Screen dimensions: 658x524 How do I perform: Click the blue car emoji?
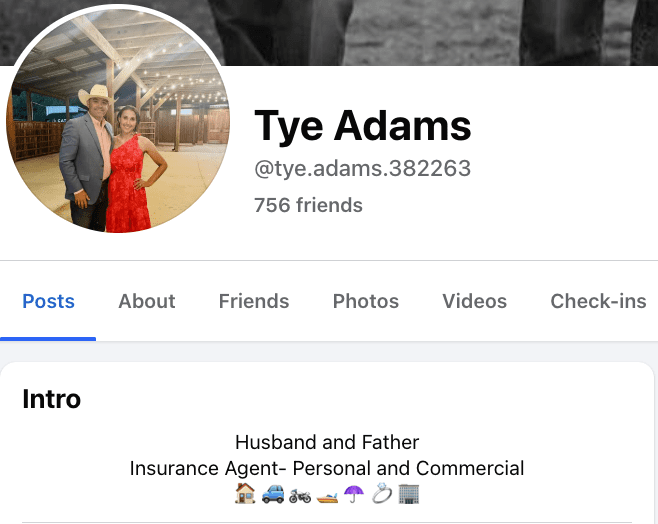[x=273, y=493]
